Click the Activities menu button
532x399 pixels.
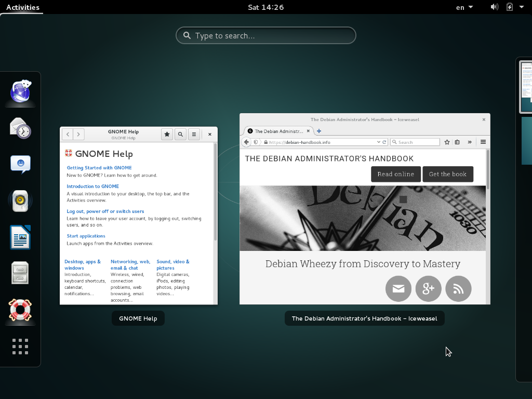pyautogui.click(x=23, y=7)
